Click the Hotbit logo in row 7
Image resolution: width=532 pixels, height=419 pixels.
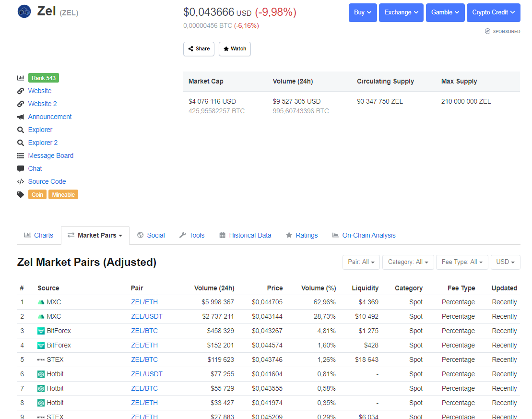pos(41,388)
